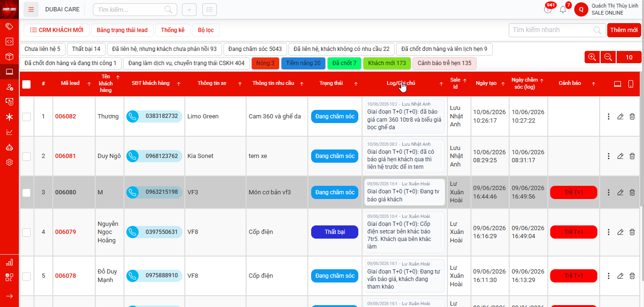The image size is (644, 307).
Task: Click the plus button in top bar
Action: pos(189,9)
